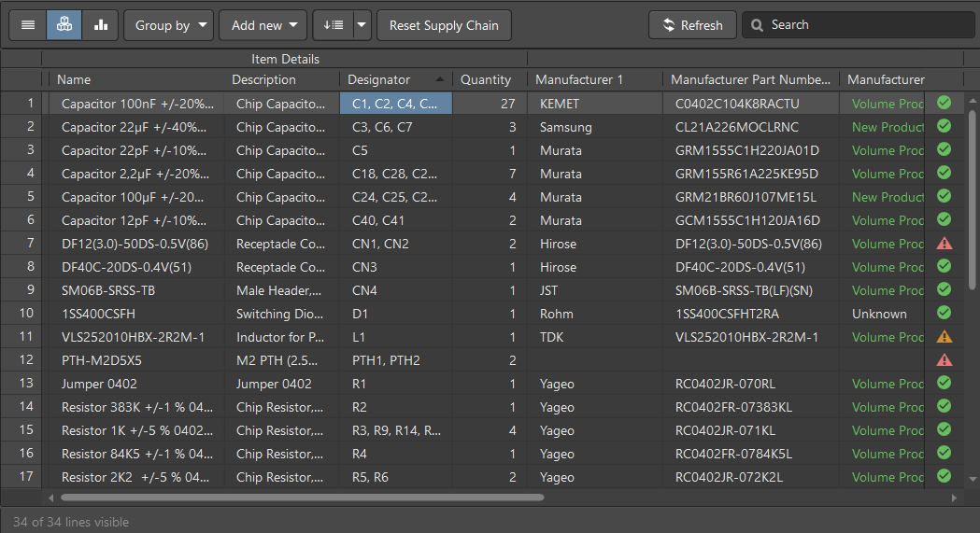
Task: Select the base/consolidated view icon
Action: click(x=64, y=25)
